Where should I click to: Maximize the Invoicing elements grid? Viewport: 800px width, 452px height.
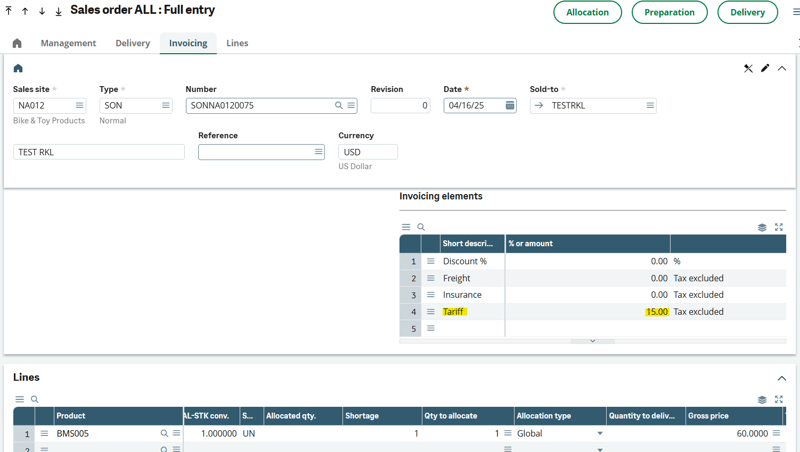[x=779, y=227]
